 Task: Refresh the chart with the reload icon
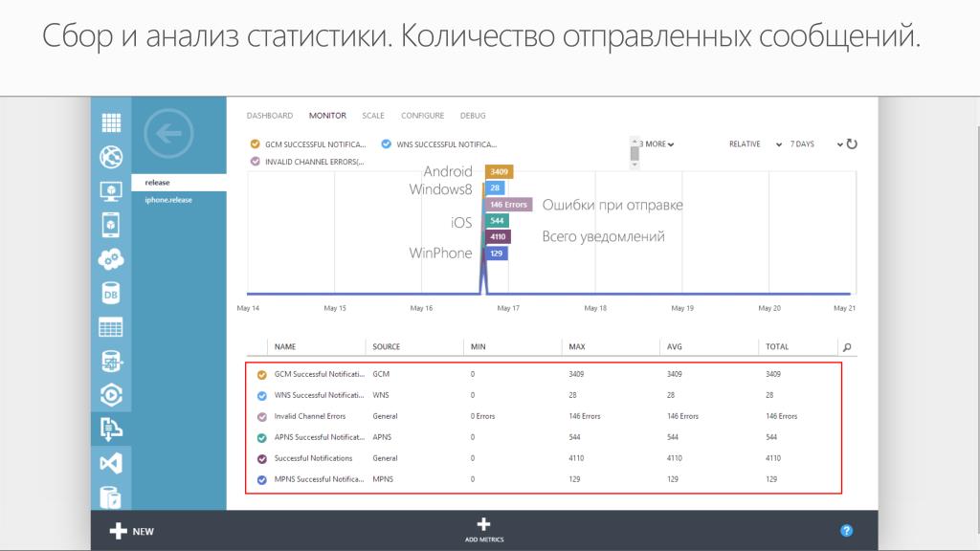pos(852,144)
